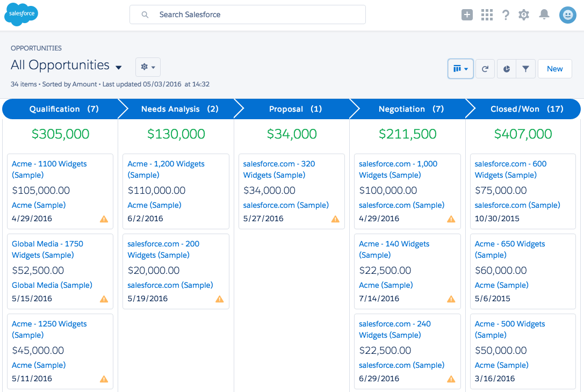
Task: Click the $211,500 Negotiation total
Action: click(407, 134)
